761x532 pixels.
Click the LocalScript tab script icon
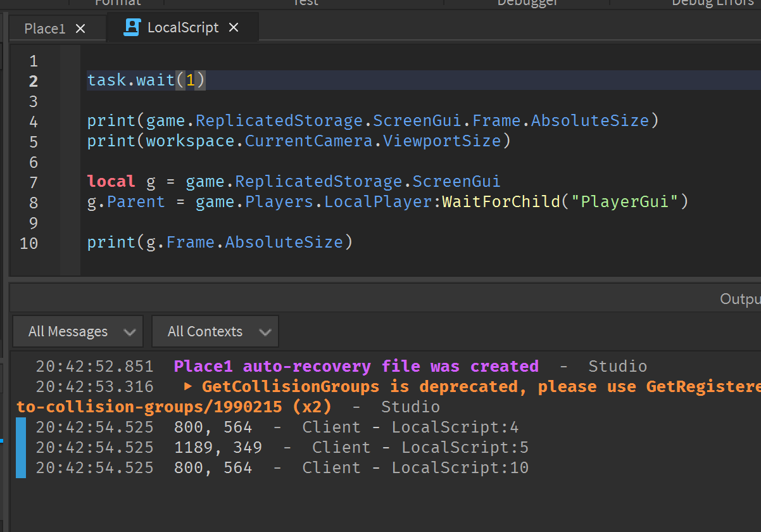pos(132,27)
